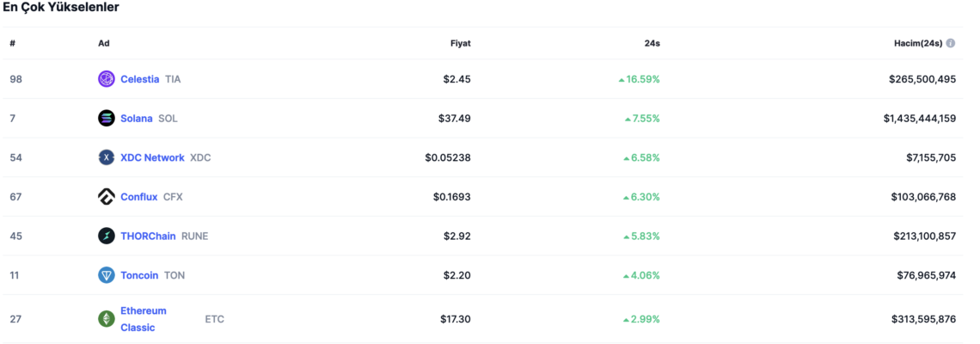Sort by the Hacim(24s) column header
The image size is (980, 344).
pos(918,43)
